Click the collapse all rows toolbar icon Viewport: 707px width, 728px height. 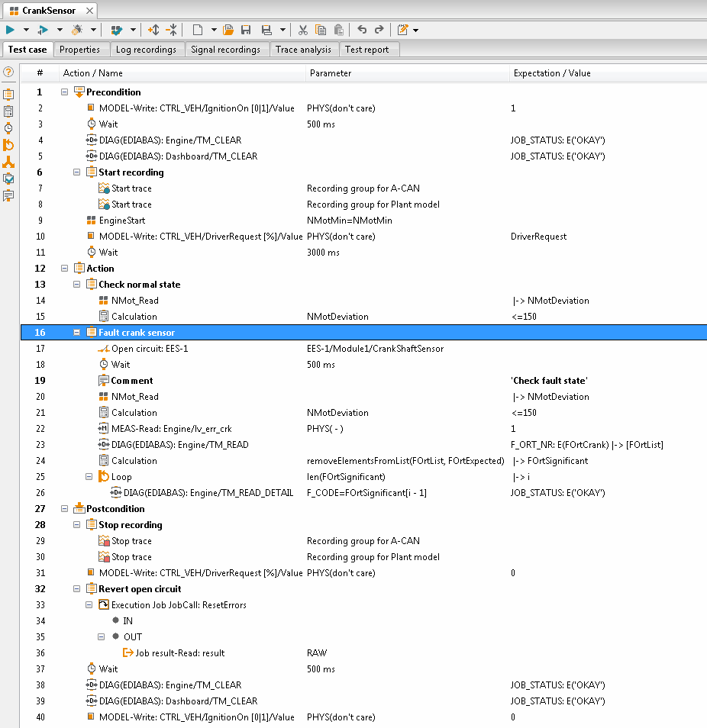click(172, 31)
